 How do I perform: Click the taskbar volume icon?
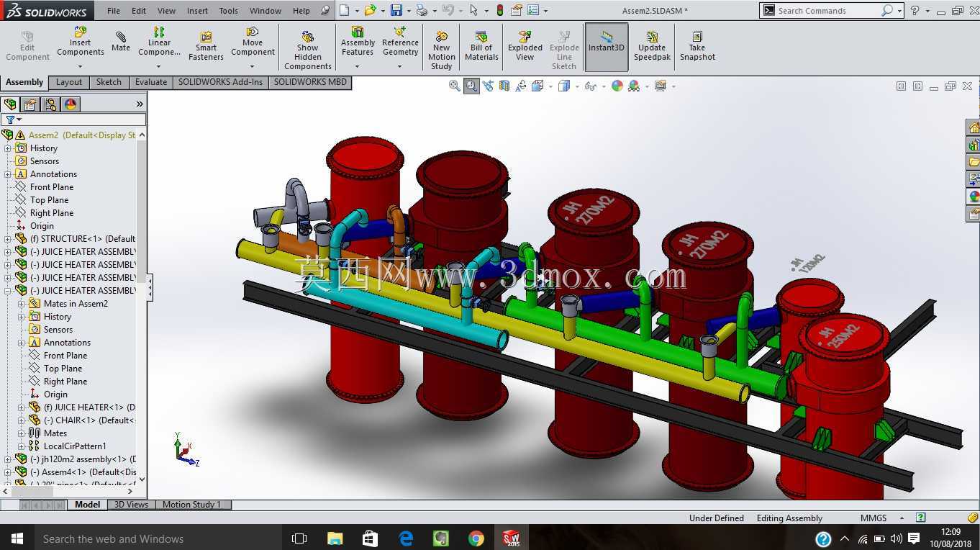pos(896,538)
